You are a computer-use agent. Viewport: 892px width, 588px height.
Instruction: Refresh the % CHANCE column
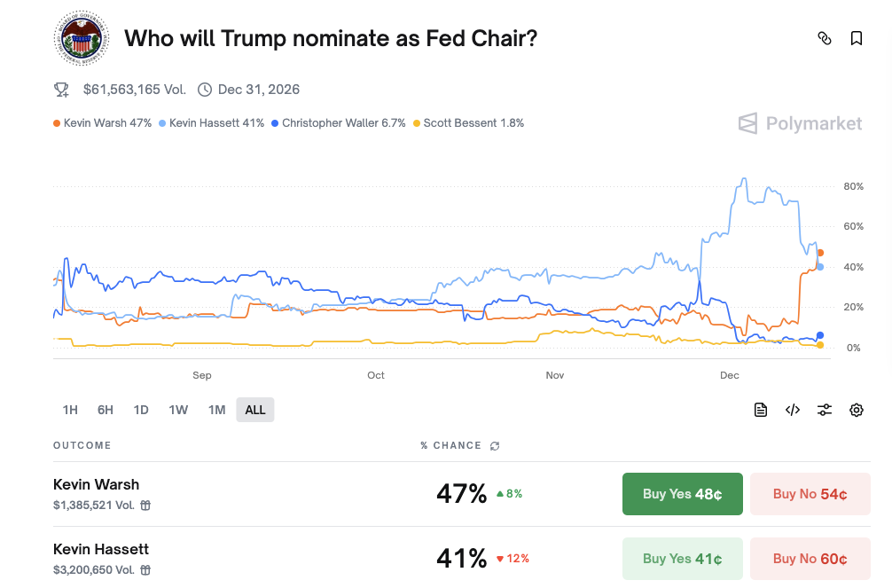click(494, 445)
